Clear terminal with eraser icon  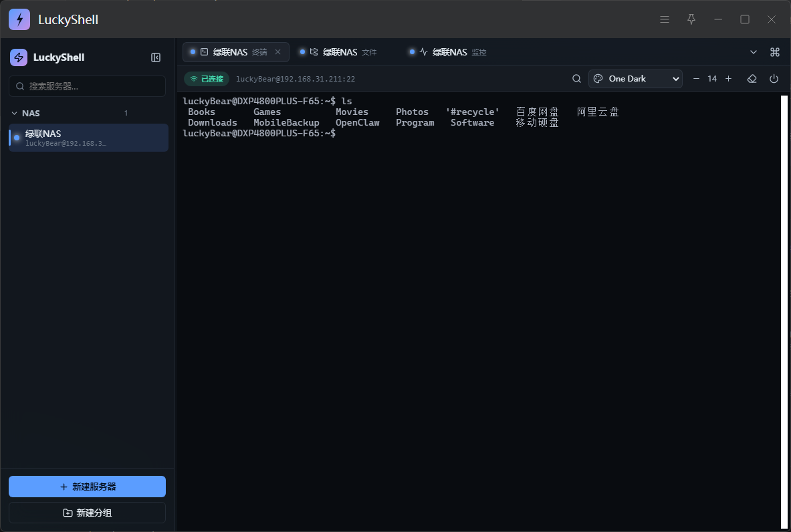tap(752, 79)
